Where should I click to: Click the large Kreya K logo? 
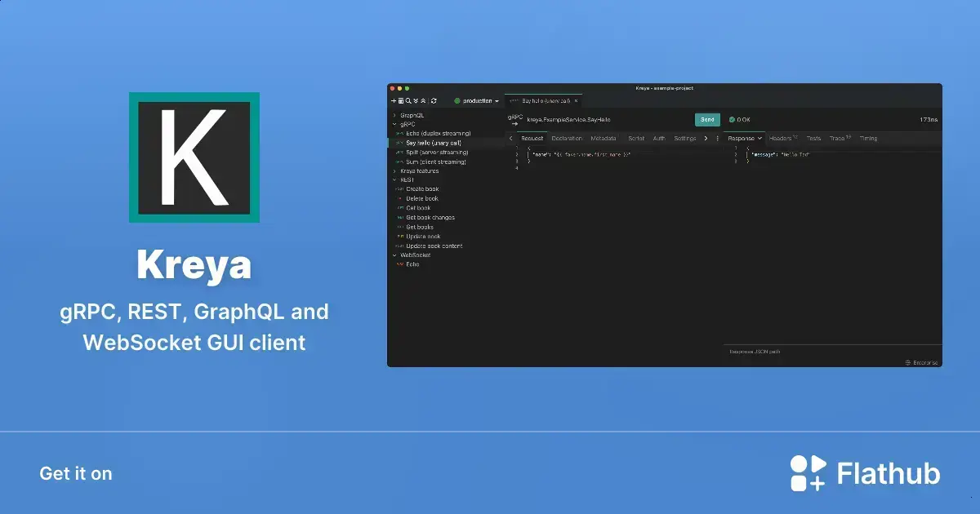(194, 157)
